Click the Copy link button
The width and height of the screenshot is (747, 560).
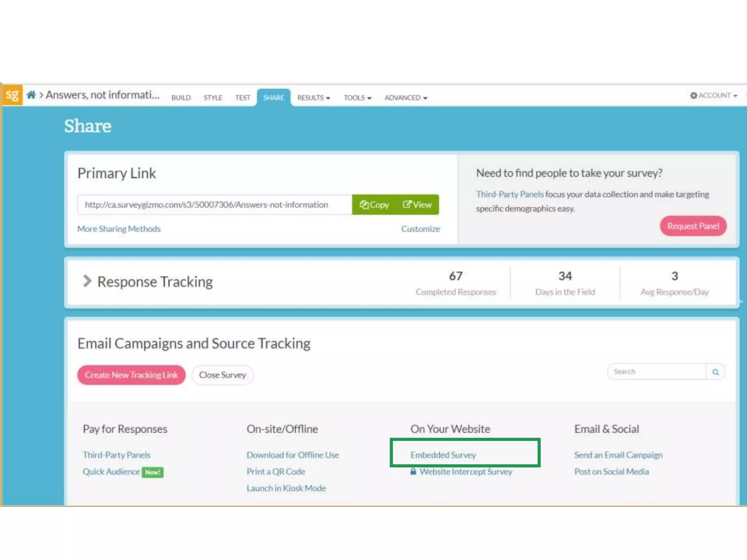click(x=374, y=205)
